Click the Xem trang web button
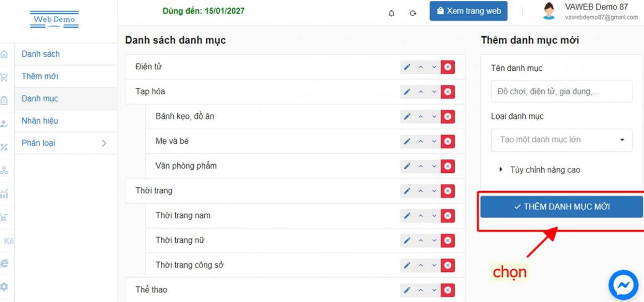Image resolution: width=644 pixels, height=302 pixels. 468,11
